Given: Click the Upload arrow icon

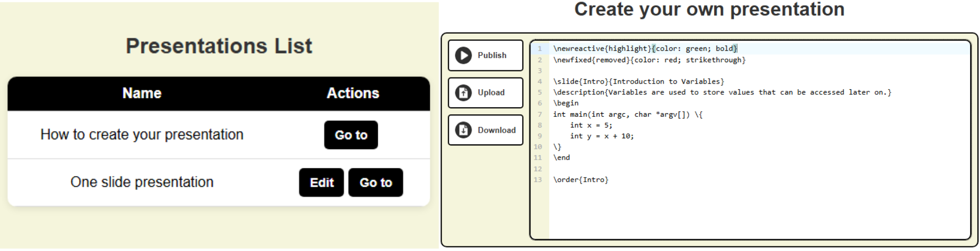Looking at the screenshot, I should [x=463, y=93].
